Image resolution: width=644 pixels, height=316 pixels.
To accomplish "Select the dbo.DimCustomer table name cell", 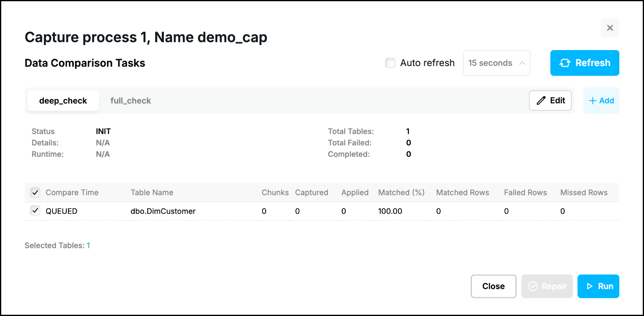I will point(163,211).
